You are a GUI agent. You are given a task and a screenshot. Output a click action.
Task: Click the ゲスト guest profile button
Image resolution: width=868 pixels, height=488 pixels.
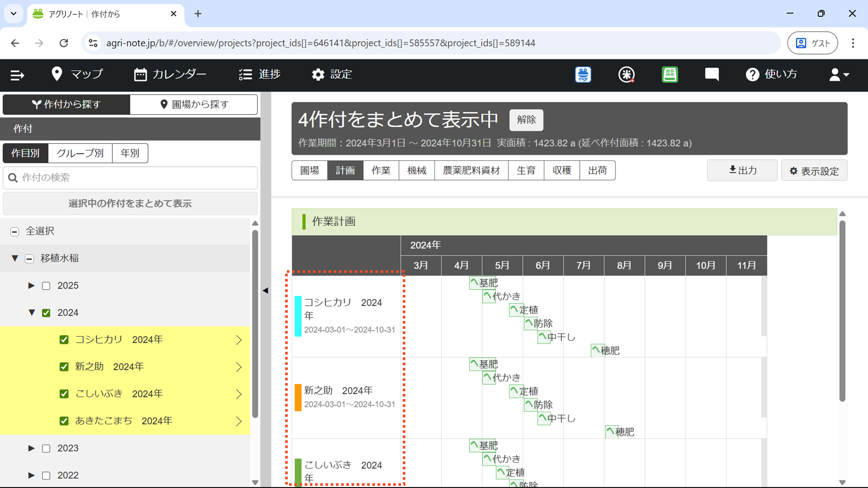[x=812, y=43]
